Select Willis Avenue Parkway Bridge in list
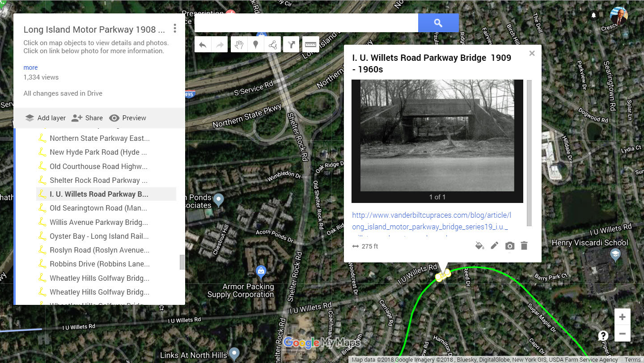This screenshot has height=363, width=644. (98, 222)
